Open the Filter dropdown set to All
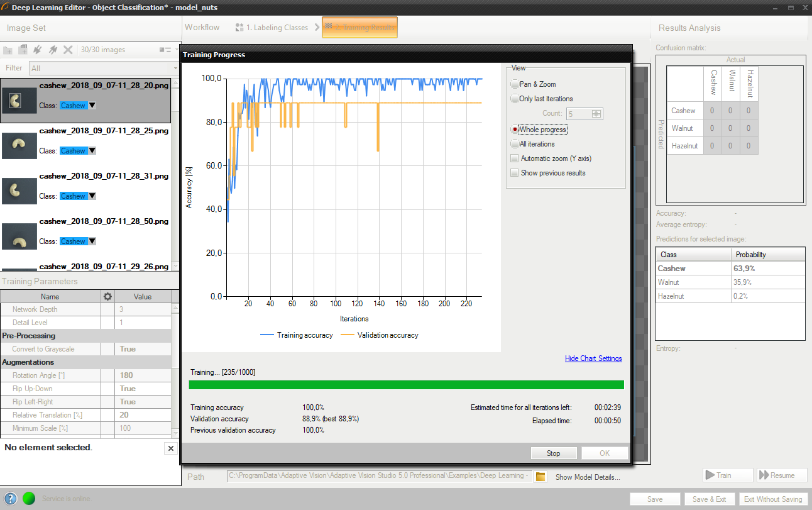The image size is (812, 510). (104, 68)
